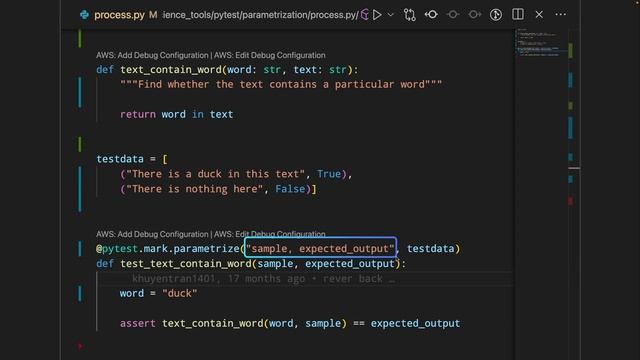Image resolution: width=640 pixels, height=360 pixels.
Task: Open the parametrization/process.py breadcrumb path
Action: tap(260, 15)
